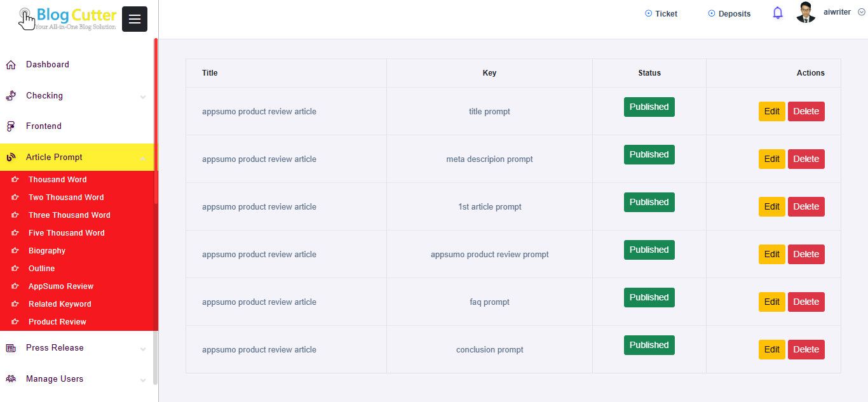Click the Frontend sidebar icon
Screen dimensions: 868x402
[11, 126]
